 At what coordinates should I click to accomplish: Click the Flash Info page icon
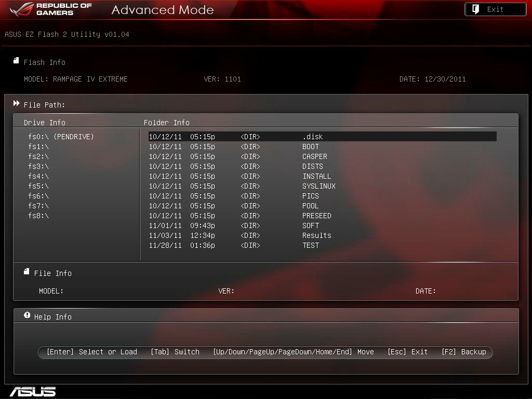(x=16, y=60)
